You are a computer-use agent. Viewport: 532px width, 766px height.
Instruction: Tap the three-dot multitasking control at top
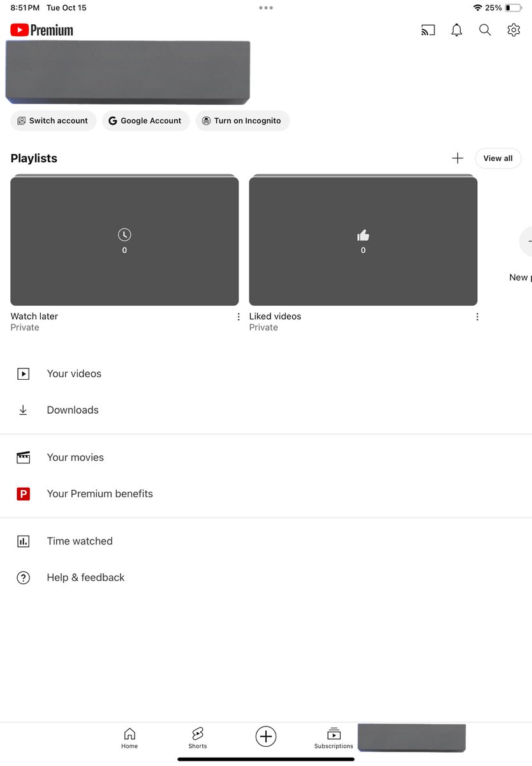266,8
